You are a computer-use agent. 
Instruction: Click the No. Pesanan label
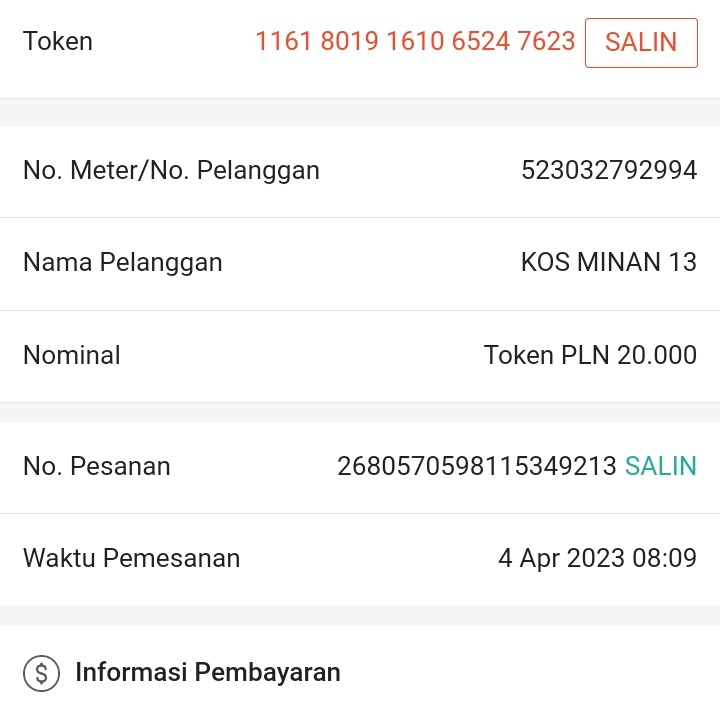pyautogui.click(x=96, y=466)
